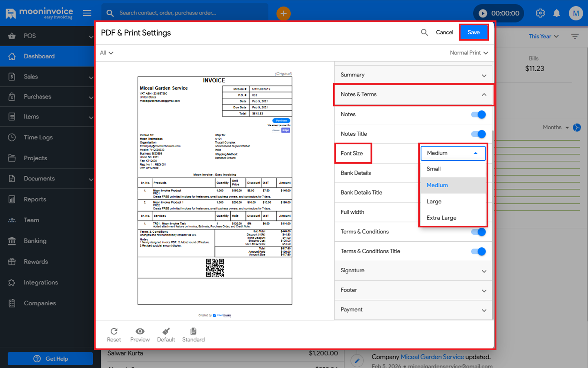Open the notifications bell

[x=556, y=13]
